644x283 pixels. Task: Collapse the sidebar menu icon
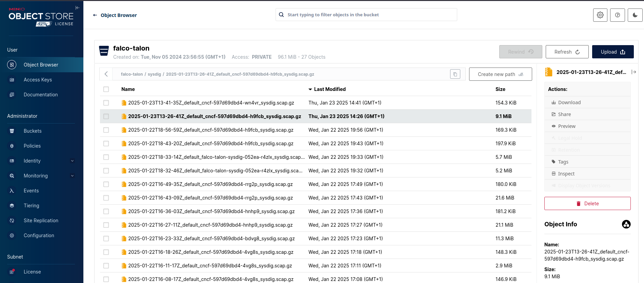[x=77, y=8]
